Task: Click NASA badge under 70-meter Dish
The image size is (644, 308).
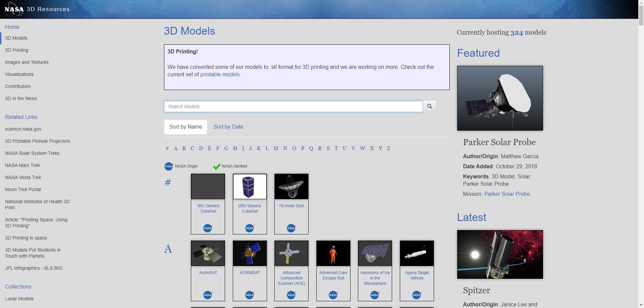Action: pyautogui.click(x=291, y=228)
